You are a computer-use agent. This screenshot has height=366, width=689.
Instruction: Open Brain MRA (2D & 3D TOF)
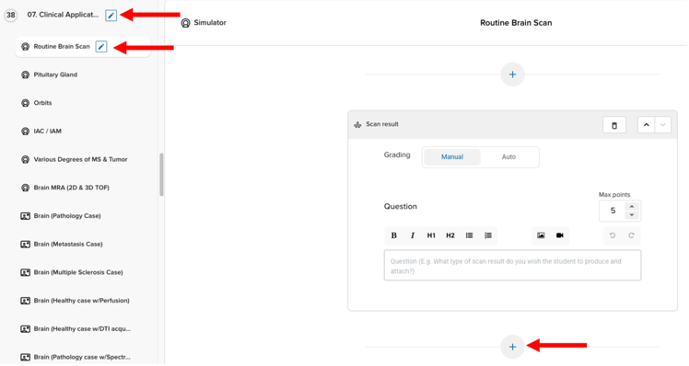click(x=71, y=188)
